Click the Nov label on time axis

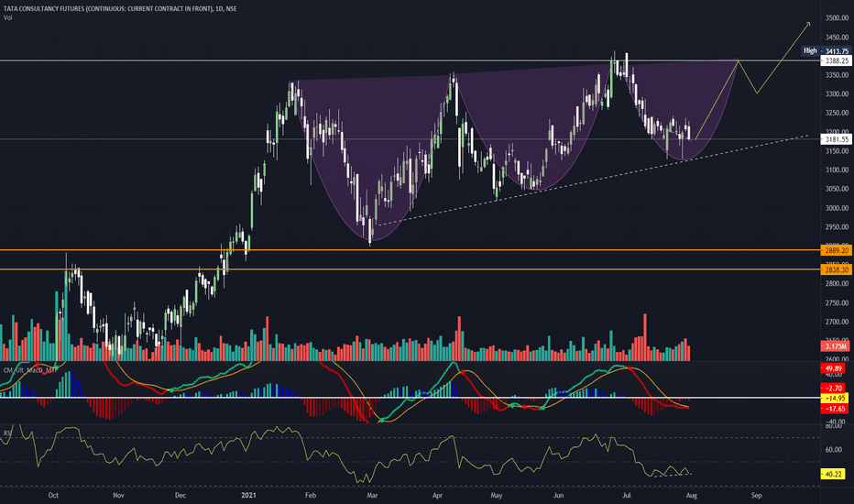(x=118, y=495)
